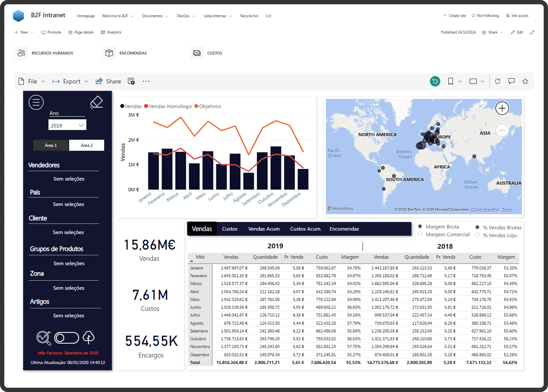
Task: Click the green reset-to-default icon
Action: [435, 81]
